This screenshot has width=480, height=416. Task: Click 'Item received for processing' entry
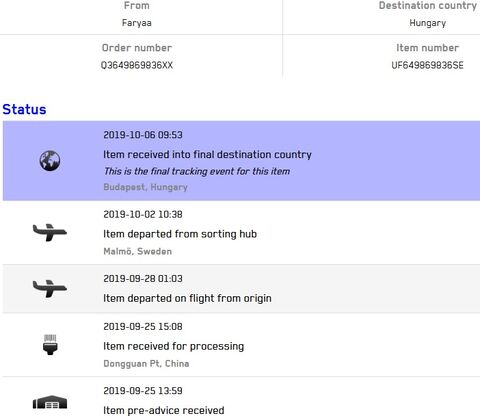tap(174, 346)
